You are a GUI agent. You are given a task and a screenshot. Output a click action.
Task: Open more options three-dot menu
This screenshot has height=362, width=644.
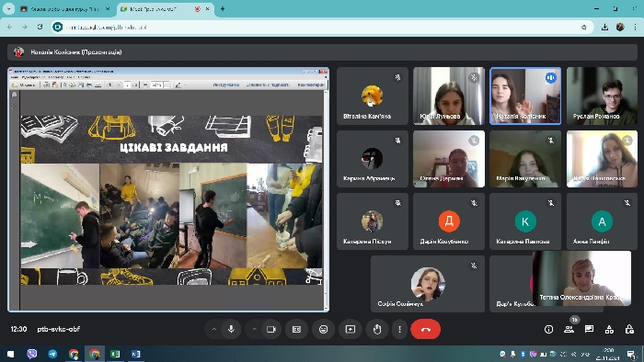pyautogui.click(x=399, y=329)
